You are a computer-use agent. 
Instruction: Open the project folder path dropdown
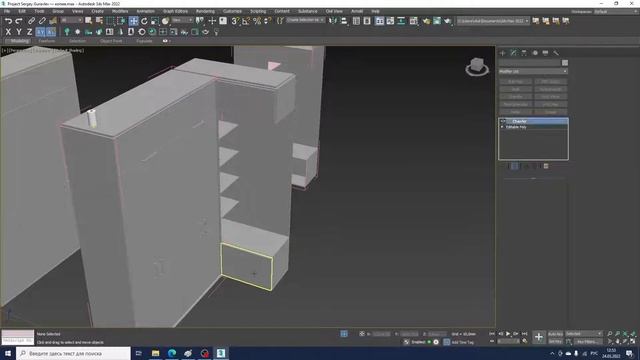click(x=493, y=21)
